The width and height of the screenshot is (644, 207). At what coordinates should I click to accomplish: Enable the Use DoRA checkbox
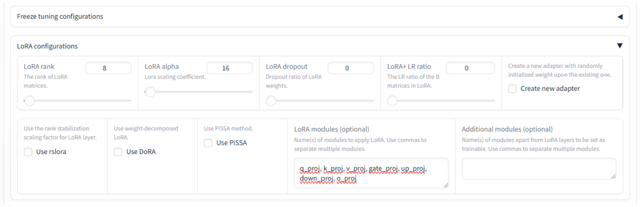pos(118,152)
